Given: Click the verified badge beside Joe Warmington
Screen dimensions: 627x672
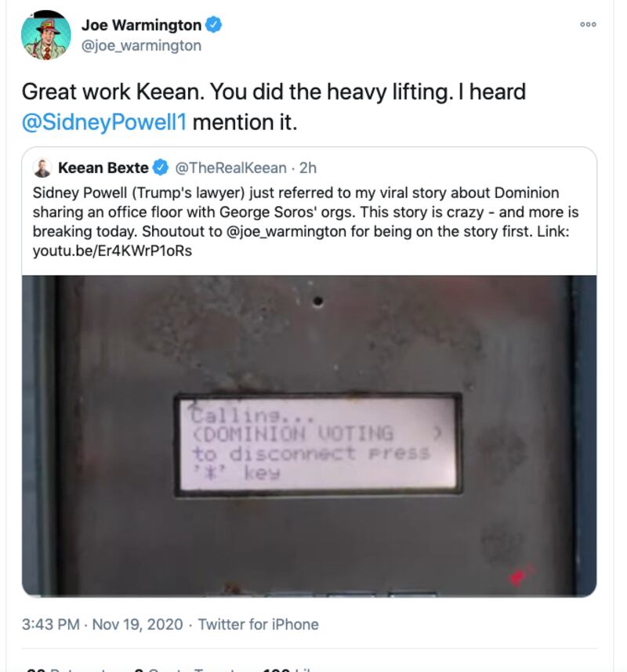Looking at the screenshot, I should click(x=213, y=25).
